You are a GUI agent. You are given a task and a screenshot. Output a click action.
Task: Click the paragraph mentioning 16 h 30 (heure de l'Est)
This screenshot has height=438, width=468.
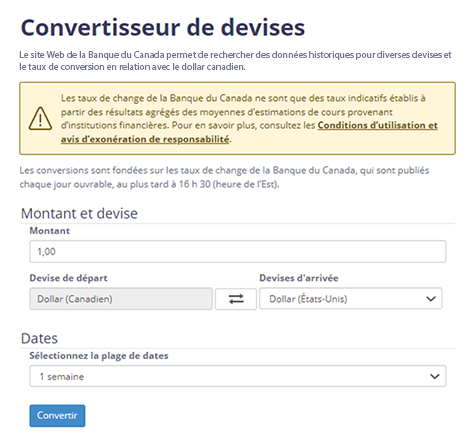click(224, 177)
